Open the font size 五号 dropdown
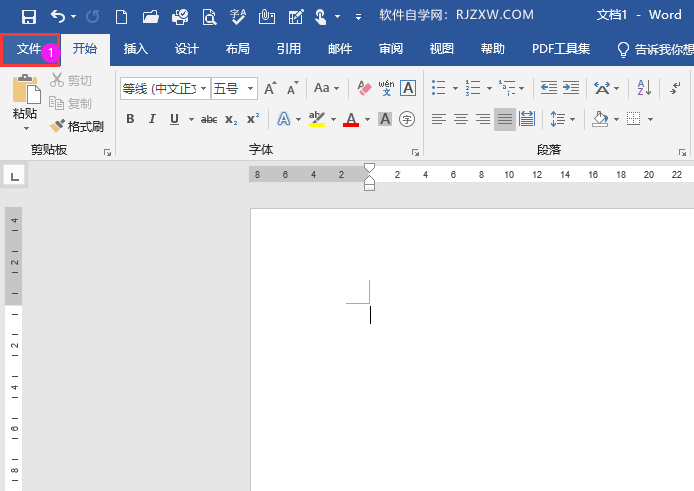This screenshot has height=491, width=694. (251, 89)
